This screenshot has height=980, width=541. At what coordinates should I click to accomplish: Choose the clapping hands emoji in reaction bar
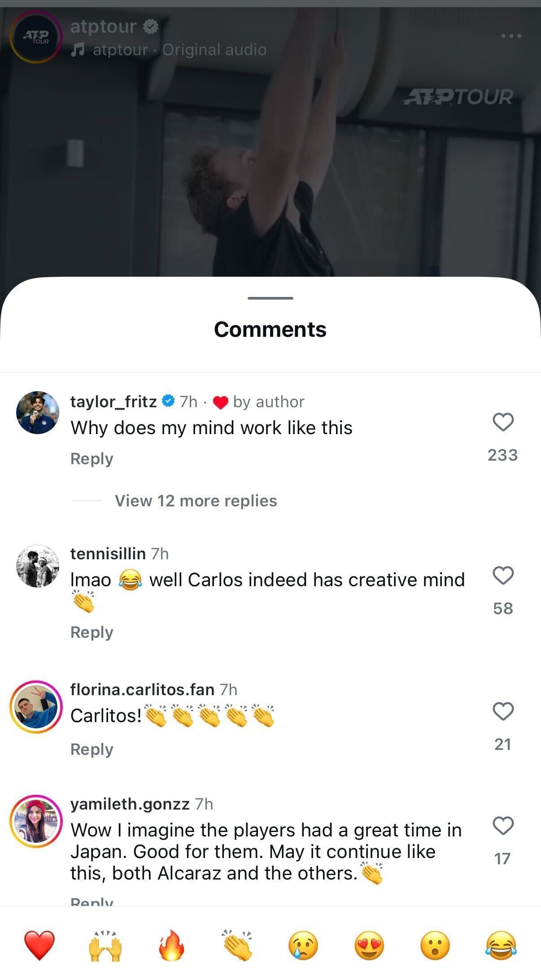[x=237, y=944]
